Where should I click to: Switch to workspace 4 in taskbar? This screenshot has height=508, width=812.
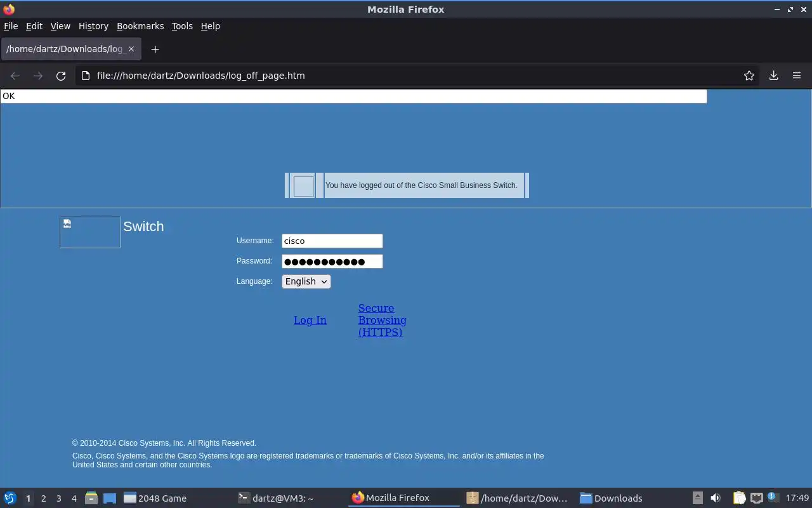click(x=74, y=498)
